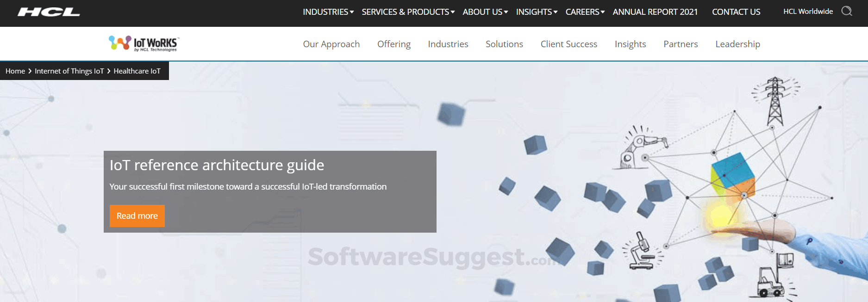
Task: Expand the Insights top menu
Action: [536, 12]
